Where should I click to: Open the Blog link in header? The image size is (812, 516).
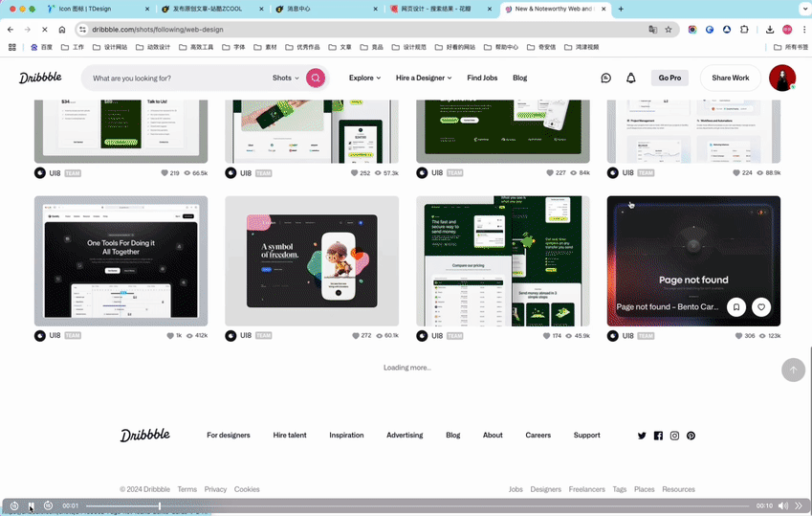(520, 78)
